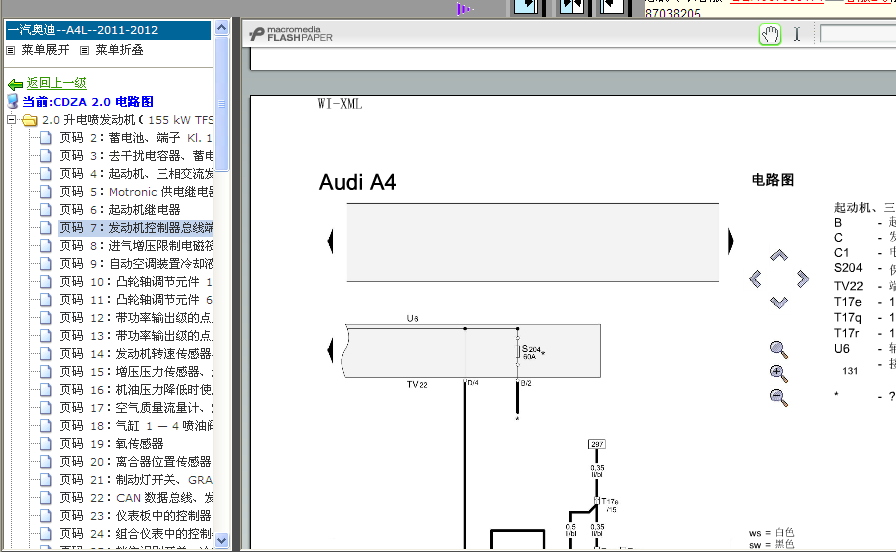Select the hand pan tool
896x552 pixels.
point(770,34)
